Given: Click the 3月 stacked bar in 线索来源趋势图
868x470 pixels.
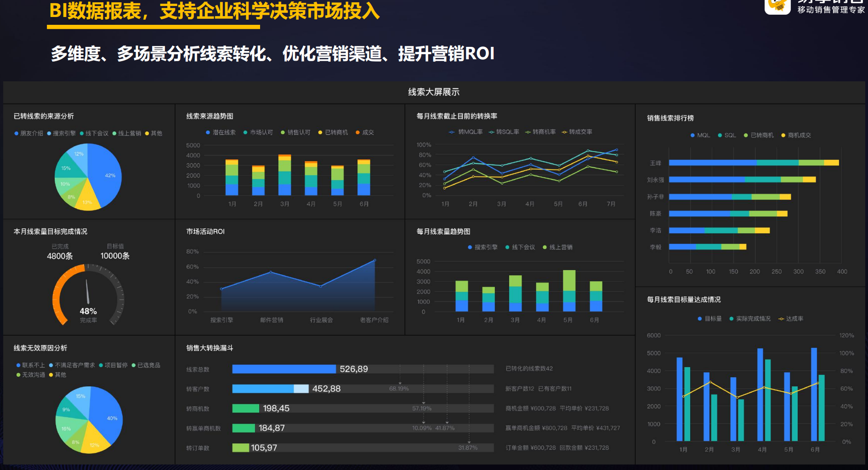Looking at the screenshot, I should pos(284,176).
